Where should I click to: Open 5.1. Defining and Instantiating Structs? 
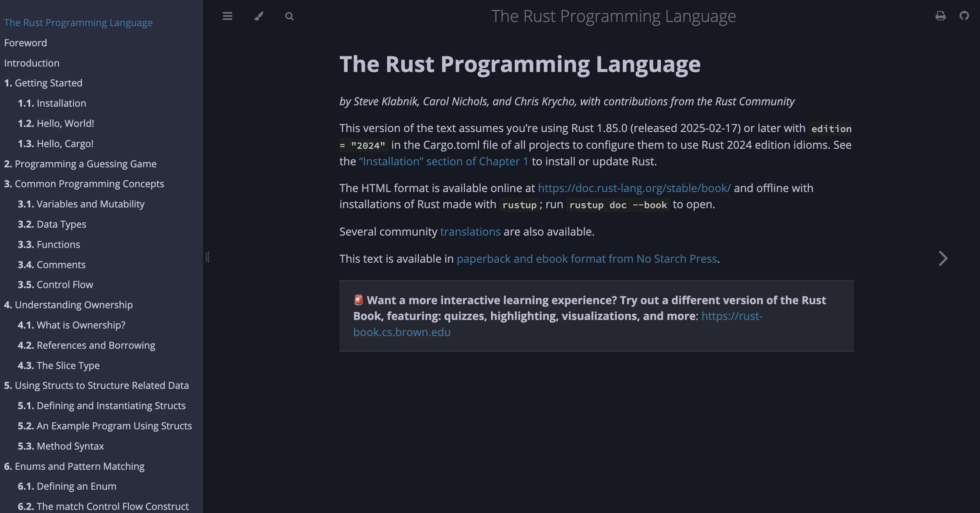[102, 406]
